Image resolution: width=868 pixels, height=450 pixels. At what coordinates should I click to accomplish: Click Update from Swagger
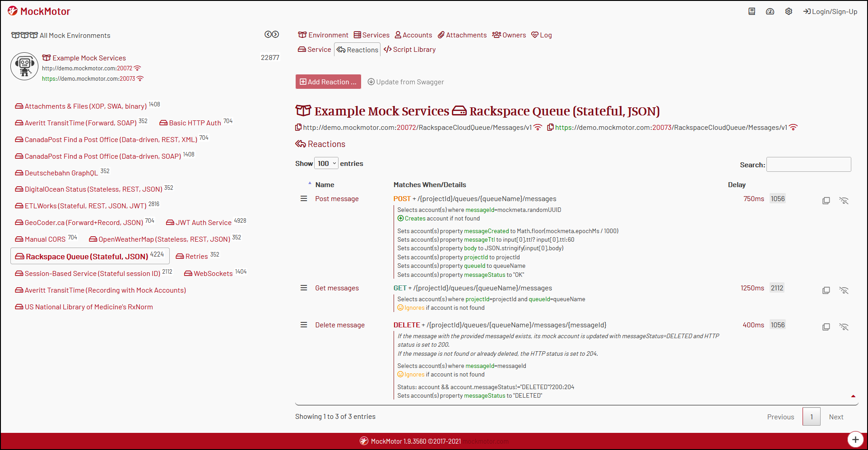coord(406,82)
